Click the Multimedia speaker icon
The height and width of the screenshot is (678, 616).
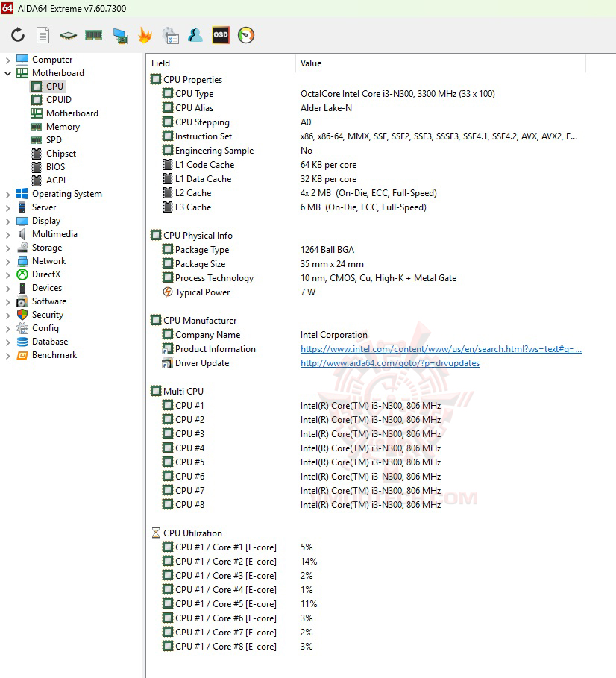[22, 234]
